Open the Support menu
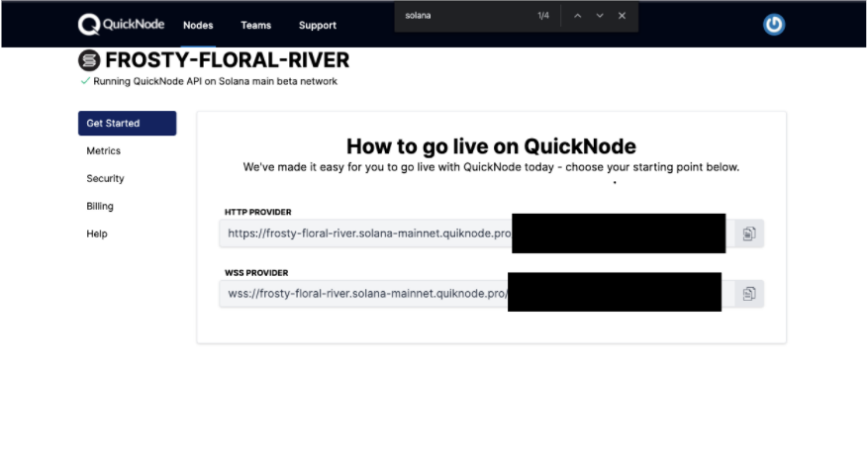 pos(317,26)
